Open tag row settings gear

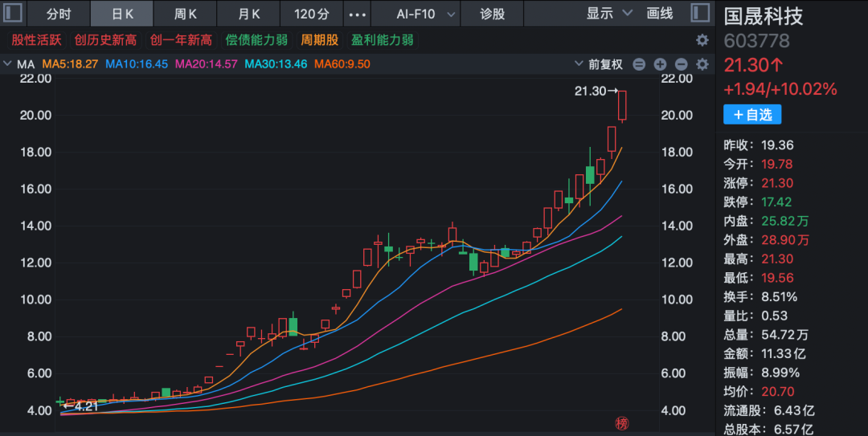tap(702, 40)
